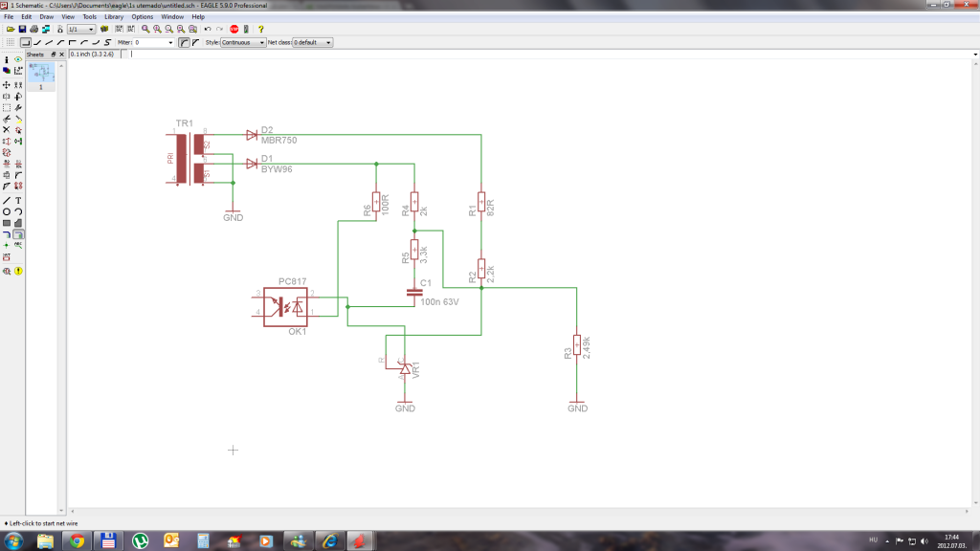Select the Junction tool
The width and height of the screenshot is (980, 551).
point(7,245)
